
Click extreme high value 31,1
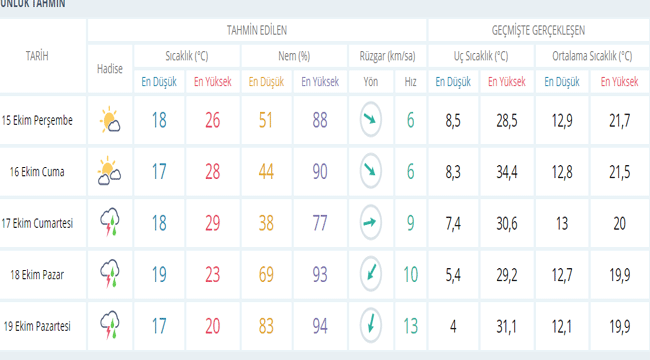click(507, 327)
